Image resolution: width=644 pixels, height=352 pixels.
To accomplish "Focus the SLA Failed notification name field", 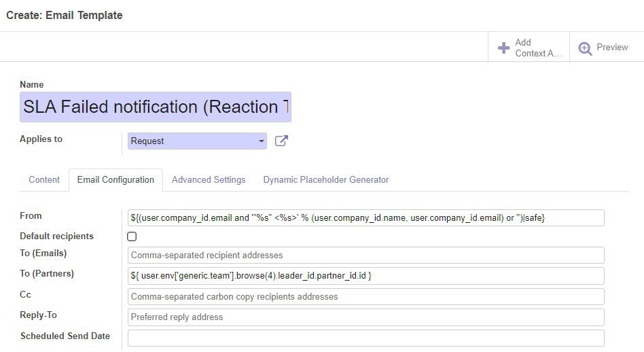I will pyautogui.click(x=156, y=107).
